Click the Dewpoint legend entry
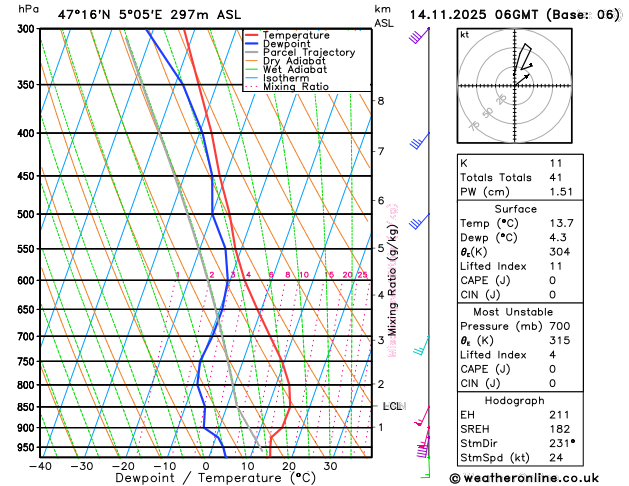The width and height of the screenshot is (629, 486). [x=278, y=44]
